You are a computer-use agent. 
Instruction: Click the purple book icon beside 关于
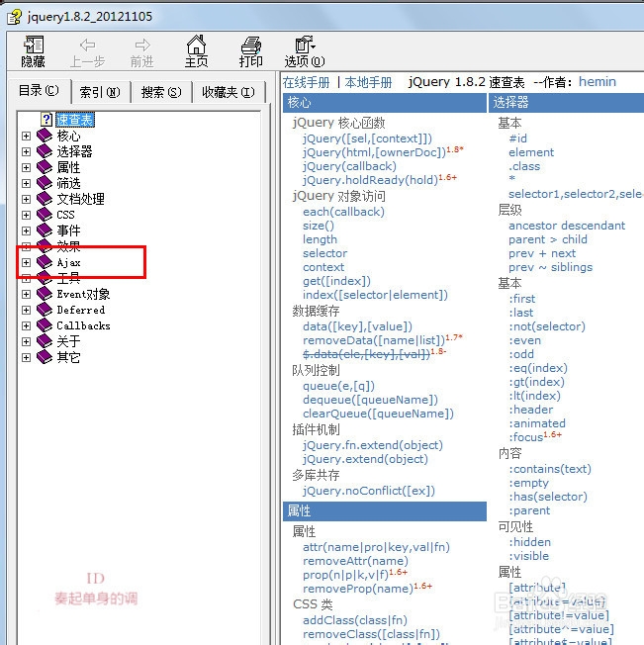[x=45, y=341]
